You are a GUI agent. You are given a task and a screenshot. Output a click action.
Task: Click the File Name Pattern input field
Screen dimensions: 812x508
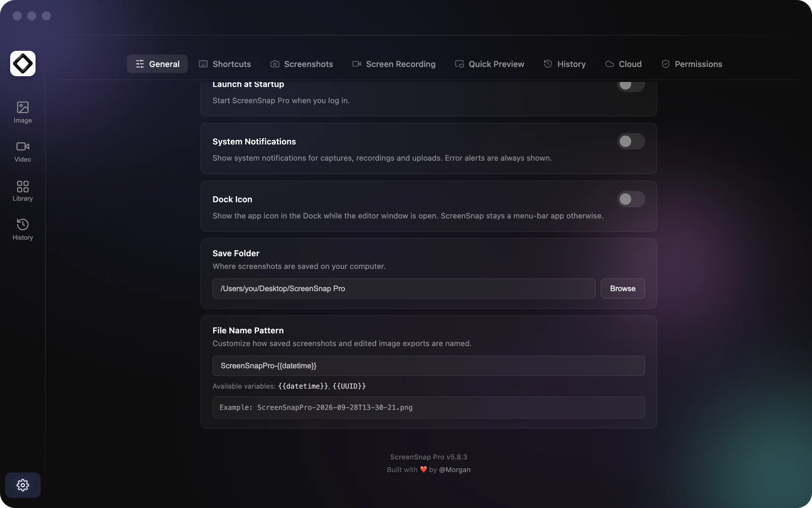[x=429, y=366]
